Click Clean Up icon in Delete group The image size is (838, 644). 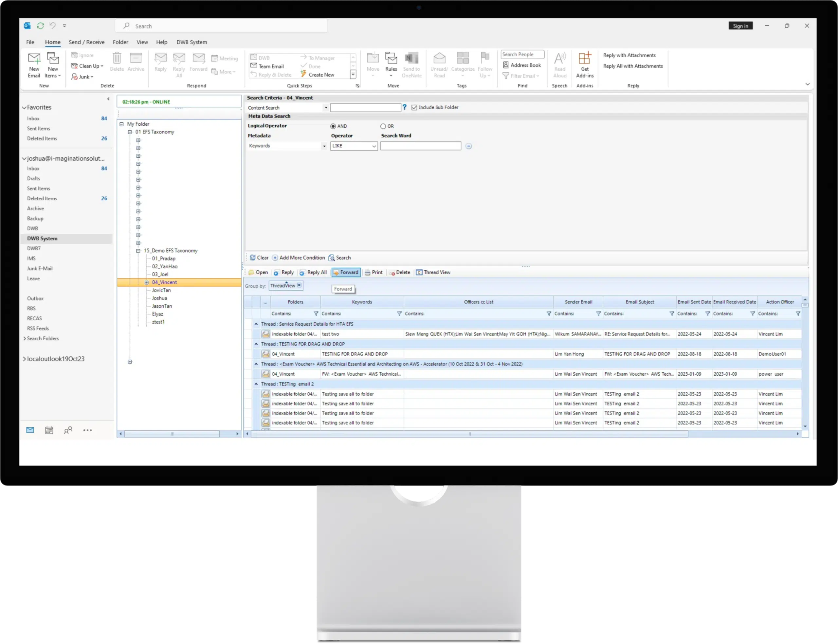click(x=74, y=66)
